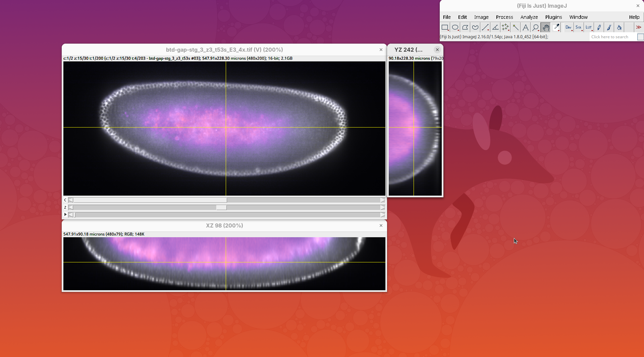Pick the Polygon selection tool
This screenshot has width=644, height=357.
point(465,28)
